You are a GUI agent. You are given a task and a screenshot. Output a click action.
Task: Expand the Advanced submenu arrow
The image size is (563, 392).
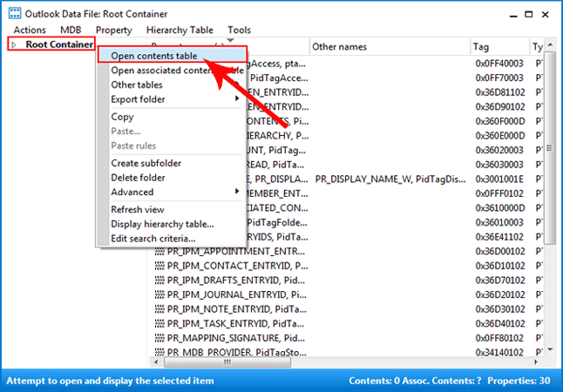click(x=237, y=192)
